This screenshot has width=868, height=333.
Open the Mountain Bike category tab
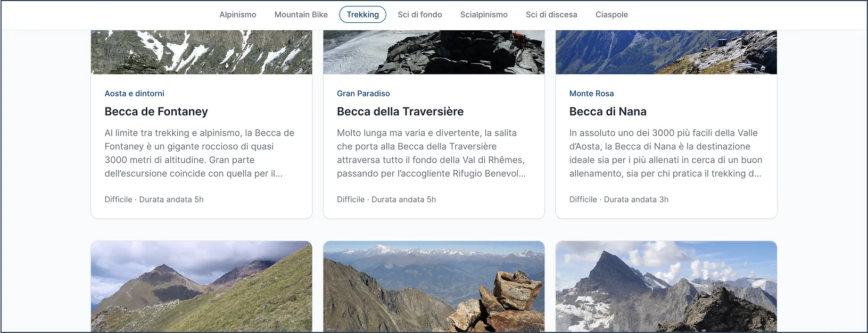(301, 15)
